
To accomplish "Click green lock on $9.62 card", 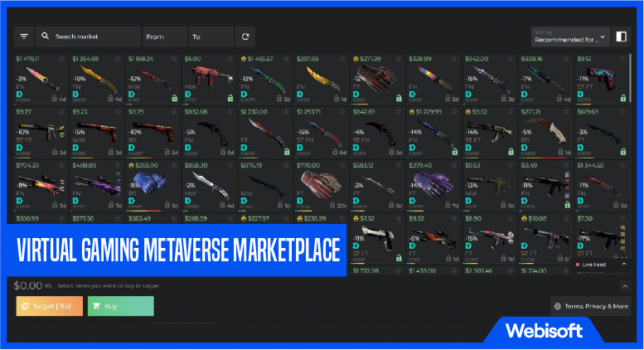I will tap(511, 152).
